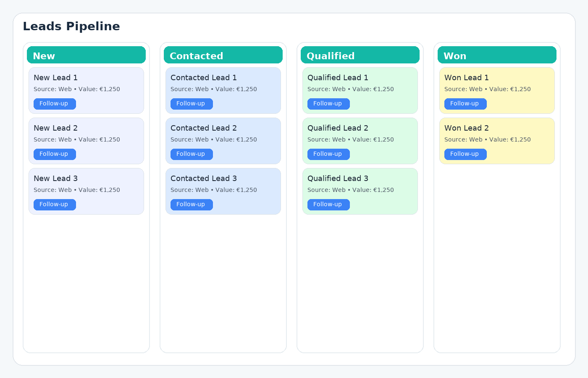Click Follow-up on Contacted Lead 2
Image resolution: width=588 pixels, height=378 pixels.
[192, 154]
